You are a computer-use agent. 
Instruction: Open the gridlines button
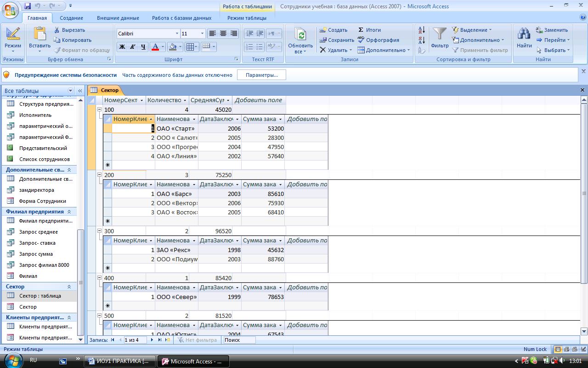pyautogui.click(x=190, y=46)
